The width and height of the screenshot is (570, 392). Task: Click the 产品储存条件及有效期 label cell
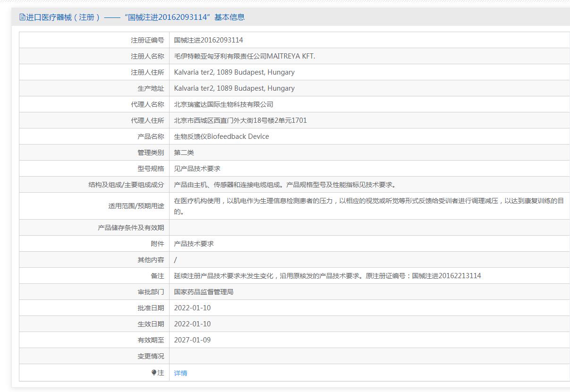[x=94, y=228]
